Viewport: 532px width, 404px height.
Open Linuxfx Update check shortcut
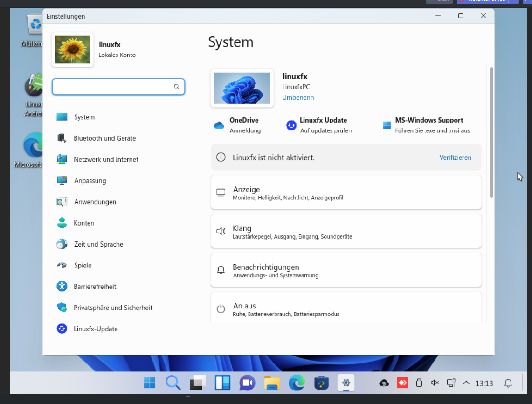[x=319, y=125]
